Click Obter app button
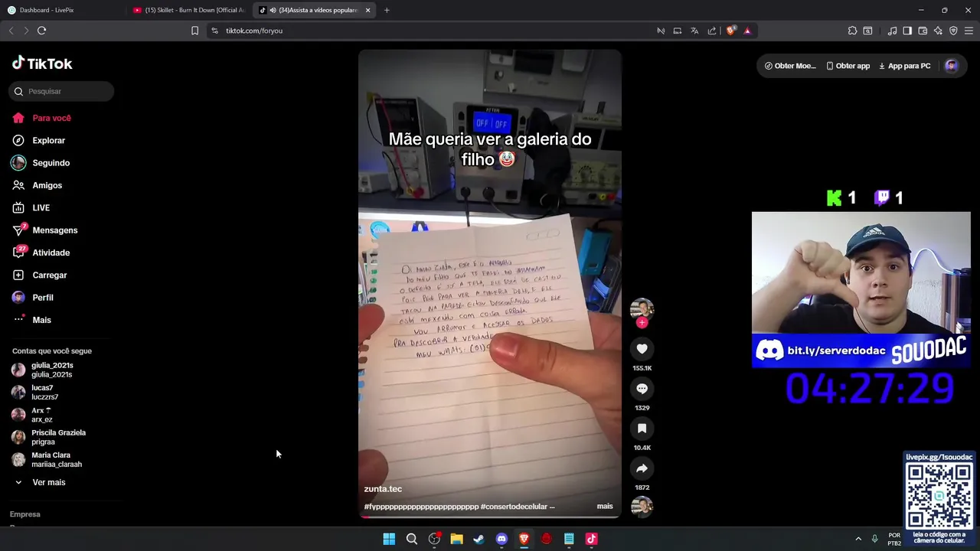Viewport: 980px width, 551px height. click(848, 66)
